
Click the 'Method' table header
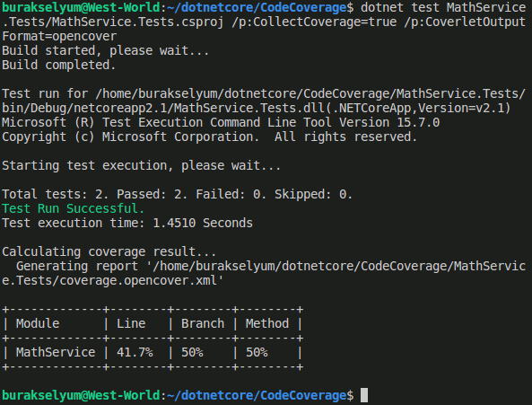pos(267,323)
